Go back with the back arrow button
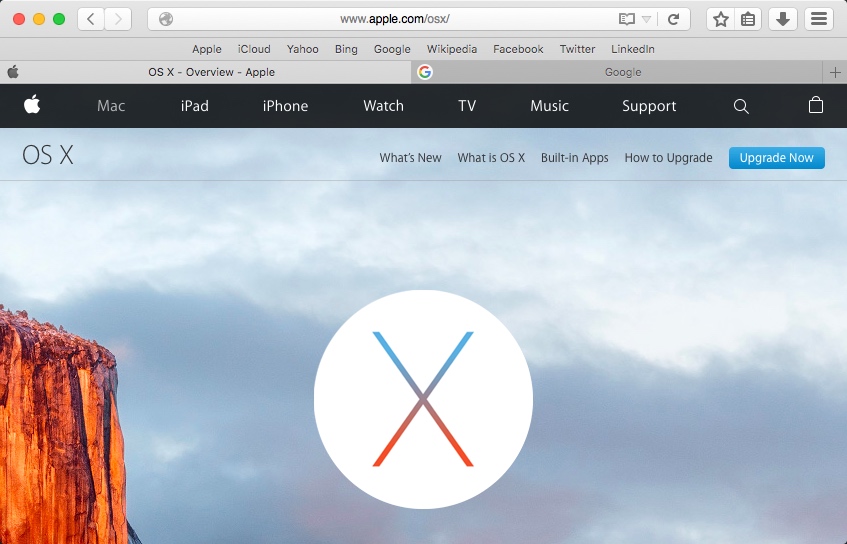The height and width of the screenshot is (544, 847). tap(91, 19)
